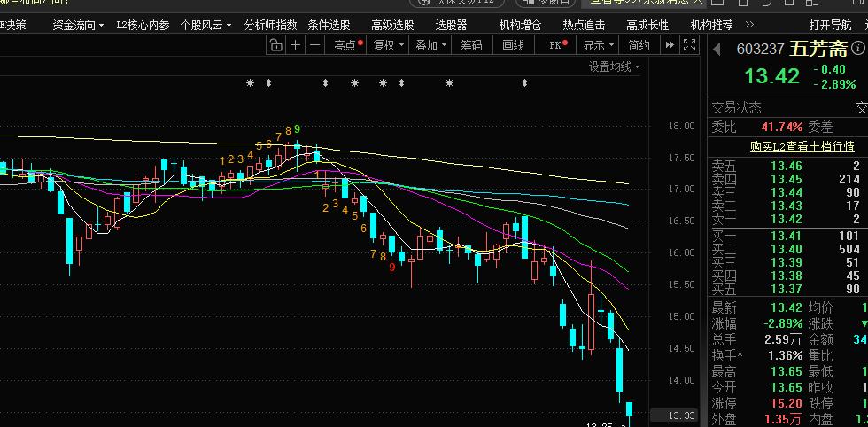Viewport: 868px width, 427px height.
Task: Click the 最高 13.65 value
Action: [x=787, y=371]
